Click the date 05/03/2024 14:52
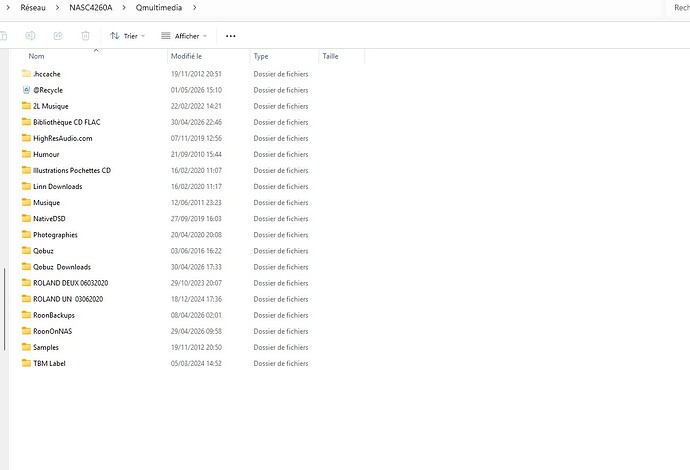 pyautogui.click(x=196, y=363)
